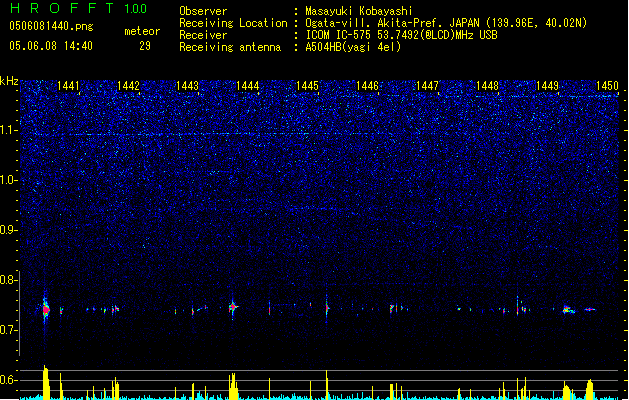Click the 1443 time marker
The height and width of the screenshot is (400, 629).
[x=188, y=86]
